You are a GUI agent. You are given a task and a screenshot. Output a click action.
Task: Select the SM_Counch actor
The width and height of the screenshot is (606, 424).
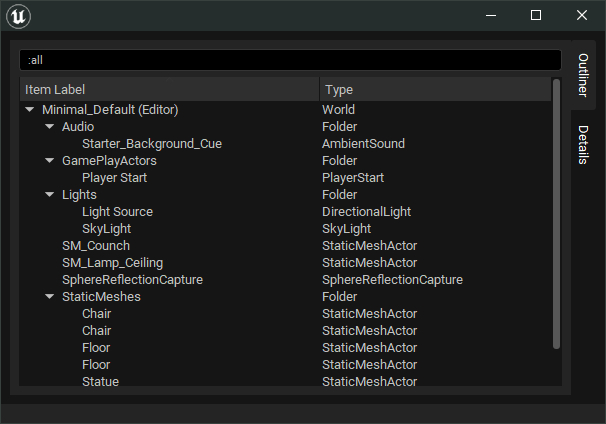[x=96, y=246]
